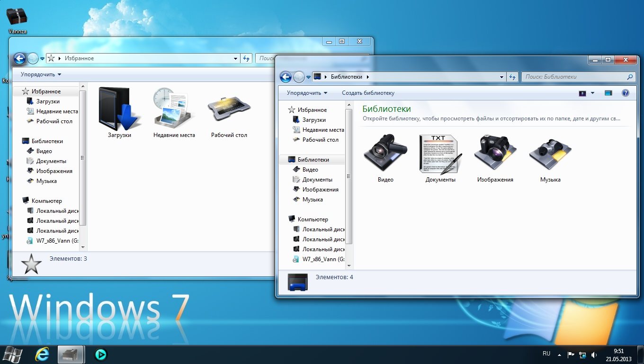This screenshot has width=644, height=364.
Task: Select Компьютер in Библиотеки window sidebar
Action: (x=313, y=219)
